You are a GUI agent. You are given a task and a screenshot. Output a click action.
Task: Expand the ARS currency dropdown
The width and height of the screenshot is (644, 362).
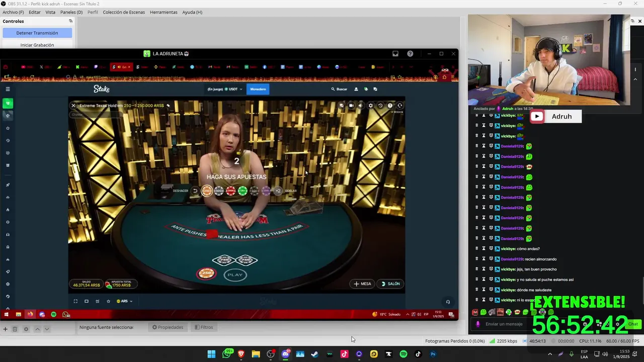124,301
